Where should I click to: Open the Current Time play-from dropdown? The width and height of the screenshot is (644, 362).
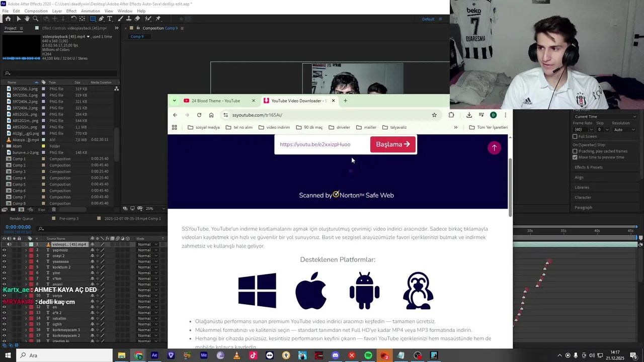[x=605, y=117]
